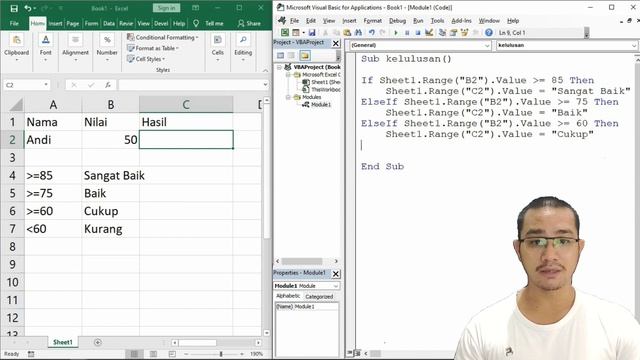Close the Properties - Module1 pane
This screenshot has height=360, width=640.
pos(336,273)
